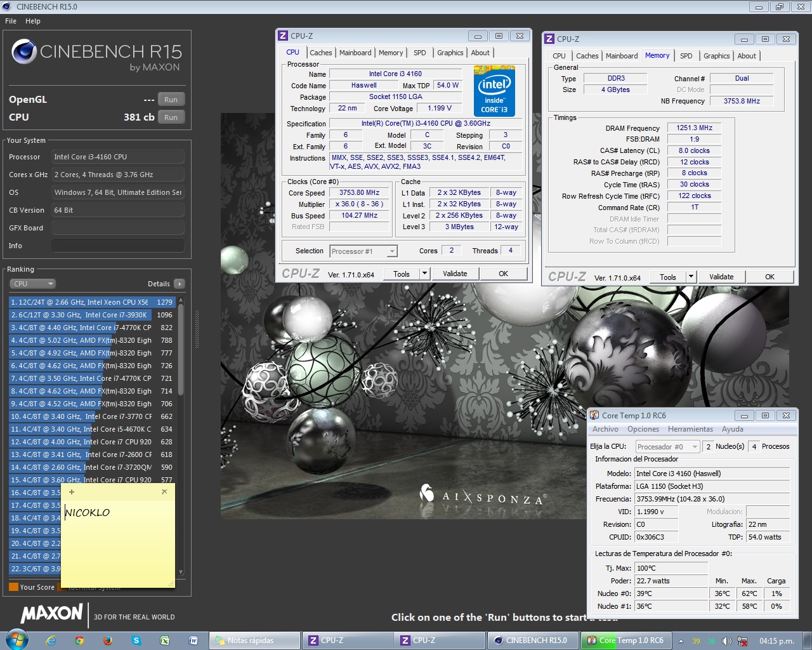The height and width of the screenshot is (650, 812).
Task: Open About tab in left CPU-Z
Action: (x=480, y=53)
